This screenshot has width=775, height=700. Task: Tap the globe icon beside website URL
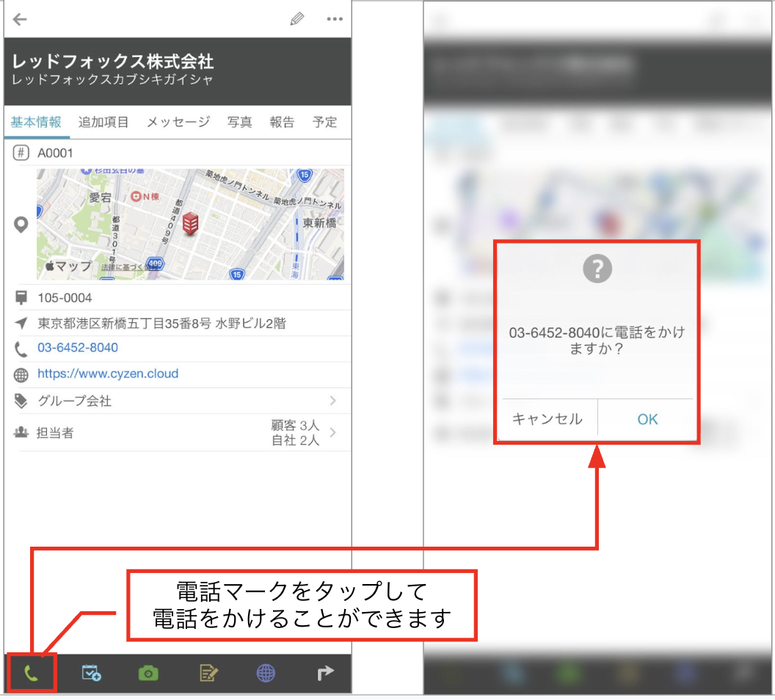(x=21, y=375)
